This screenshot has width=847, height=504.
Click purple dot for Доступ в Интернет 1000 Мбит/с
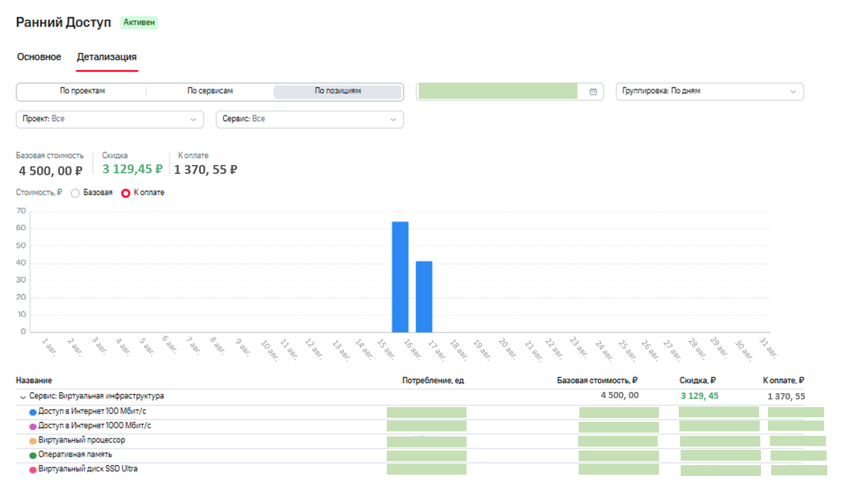pos(33,426)
